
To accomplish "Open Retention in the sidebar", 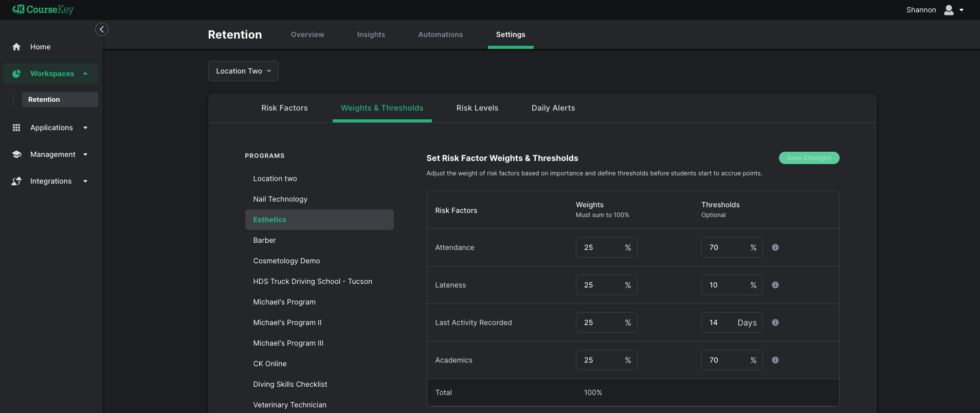I will [x=60, y=99].
